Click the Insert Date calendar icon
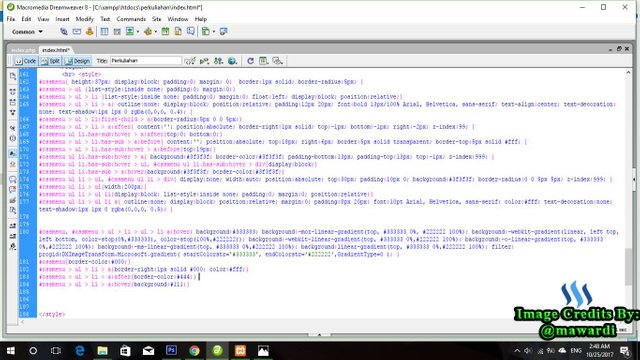Viewport: 640px width, 360px height. tap(165, 31)
